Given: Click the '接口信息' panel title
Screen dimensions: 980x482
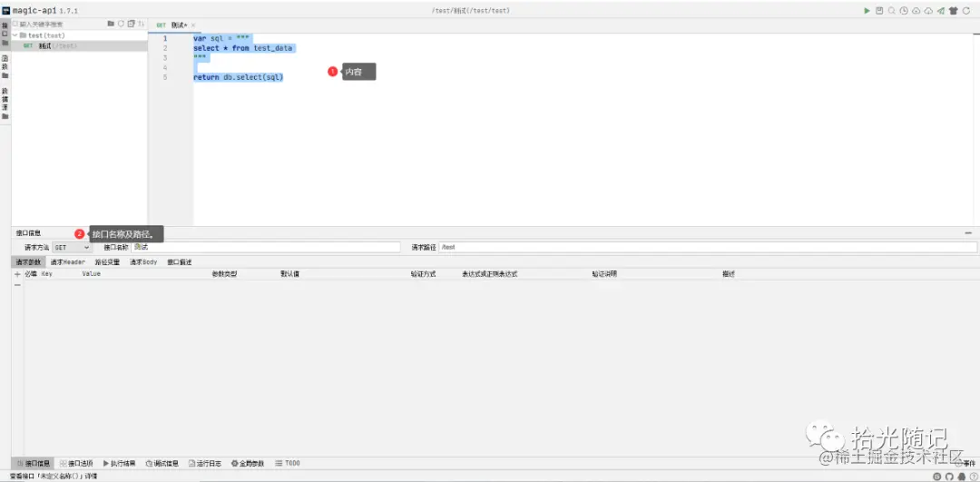Looking at the screenshot, I should (x=29, y=233).
